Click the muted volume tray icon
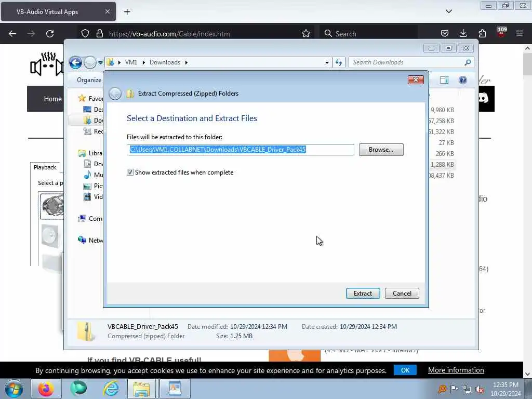 point(480,389)
